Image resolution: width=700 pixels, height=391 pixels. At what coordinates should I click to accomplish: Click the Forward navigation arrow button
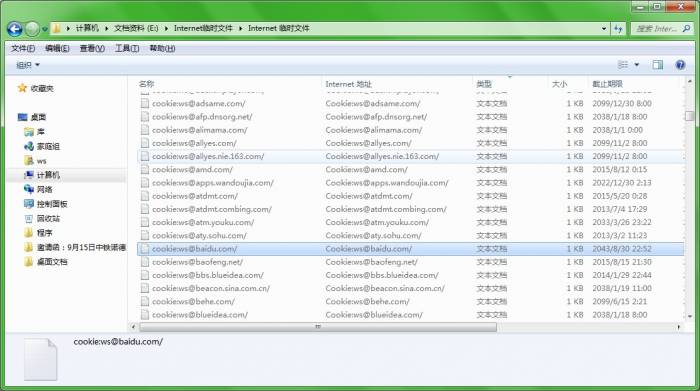click(32, 29)
